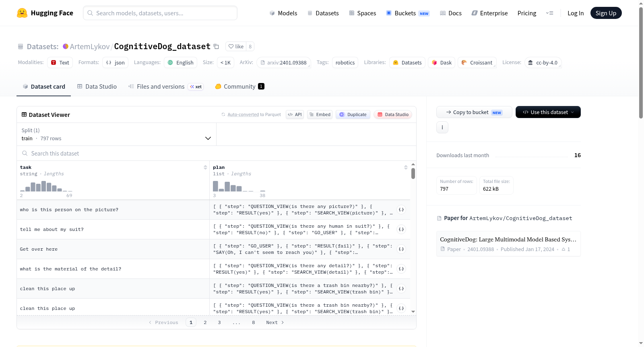This screenshot has height=347, width=644.
Task: Focus the Search this dataset field
Action: [217, 153]
